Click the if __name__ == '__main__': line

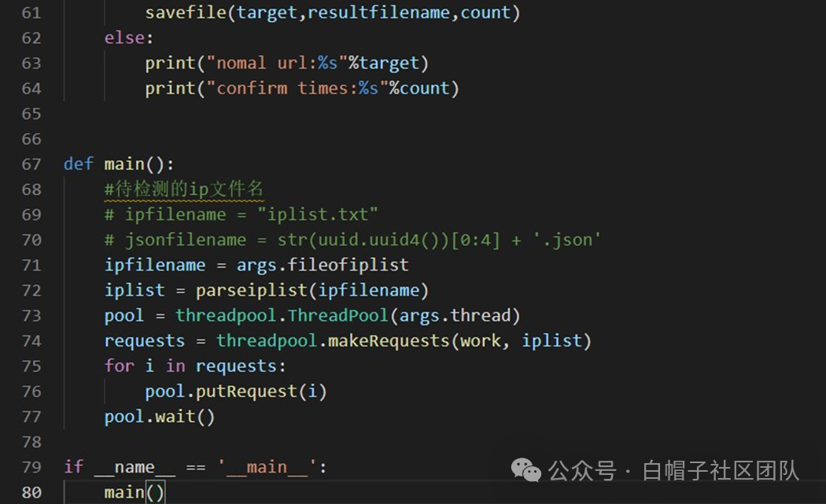[195, 467]
